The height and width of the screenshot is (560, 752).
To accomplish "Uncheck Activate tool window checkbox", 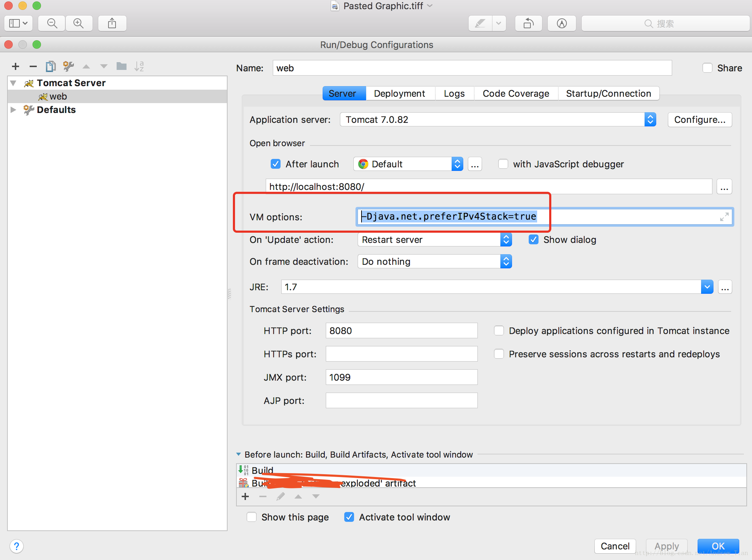I will pyautogui.click(x=349, y=517).
